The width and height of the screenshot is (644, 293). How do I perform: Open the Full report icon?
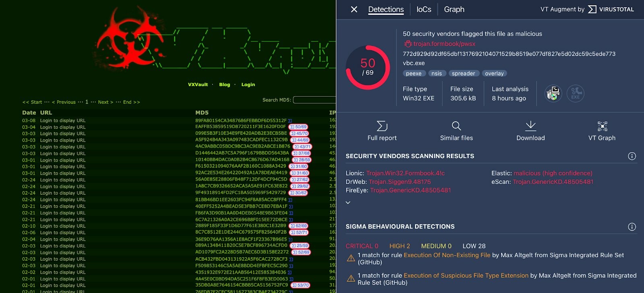click(x=382, y=126)
